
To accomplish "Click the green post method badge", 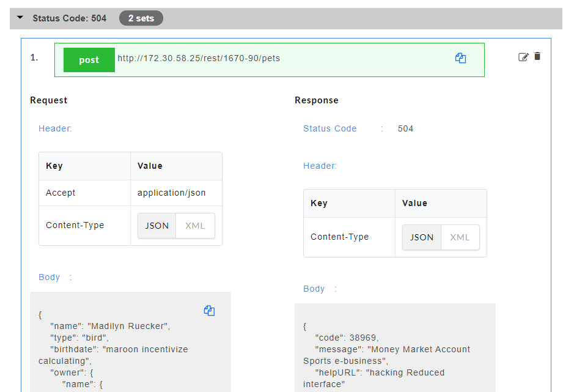I will pos(89,59).
